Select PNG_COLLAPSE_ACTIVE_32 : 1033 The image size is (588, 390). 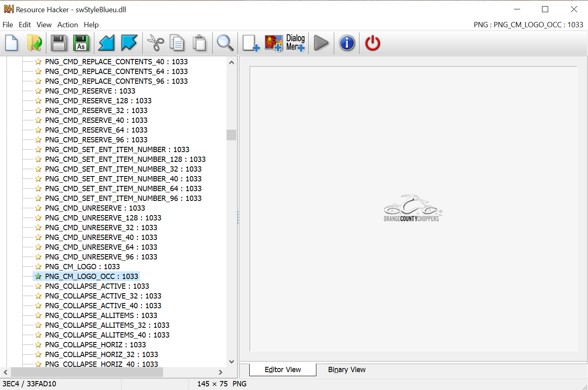[103, 296]
